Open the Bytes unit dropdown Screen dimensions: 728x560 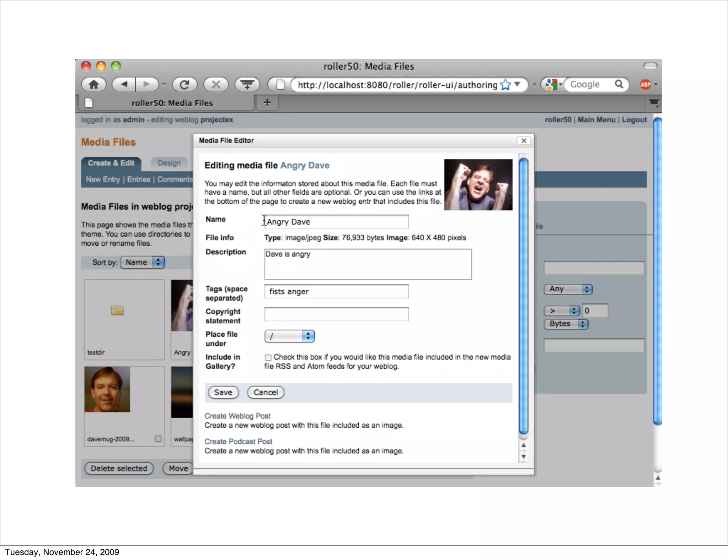click(566, 324)
